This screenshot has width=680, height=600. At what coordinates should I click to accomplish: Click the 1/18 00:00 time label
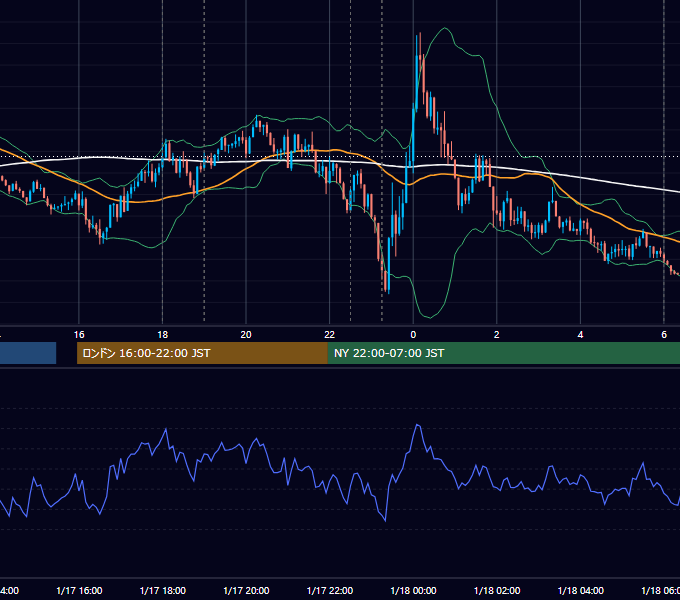tap(413, 590)
